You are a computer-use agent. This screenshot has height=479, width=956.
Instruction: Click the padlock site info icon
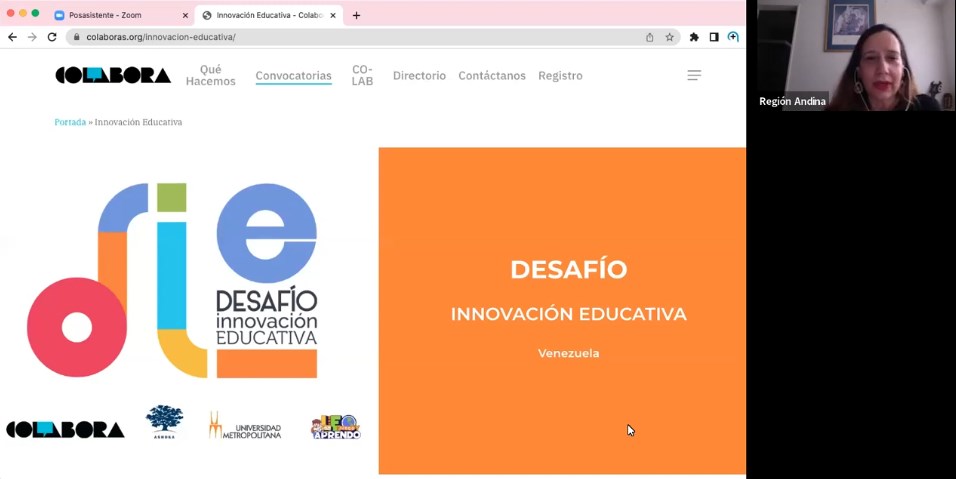coord(76,37)
